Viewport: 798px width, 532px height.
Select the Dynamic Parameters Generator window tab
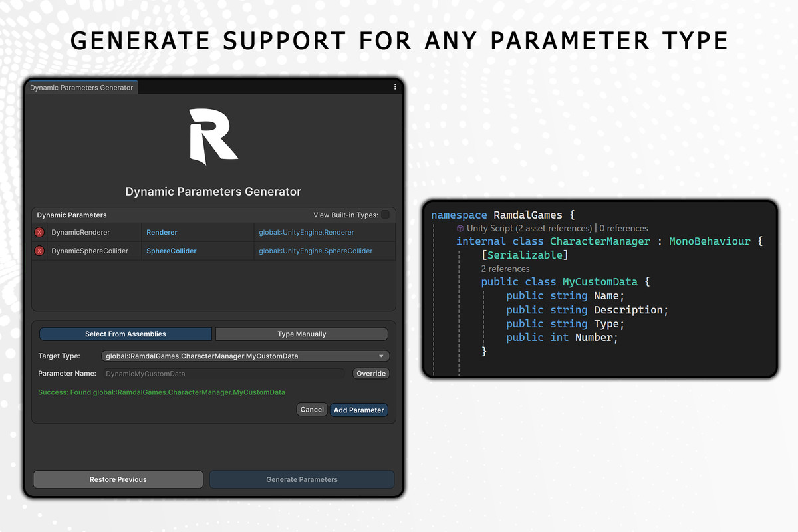click(x=82, y=88)
